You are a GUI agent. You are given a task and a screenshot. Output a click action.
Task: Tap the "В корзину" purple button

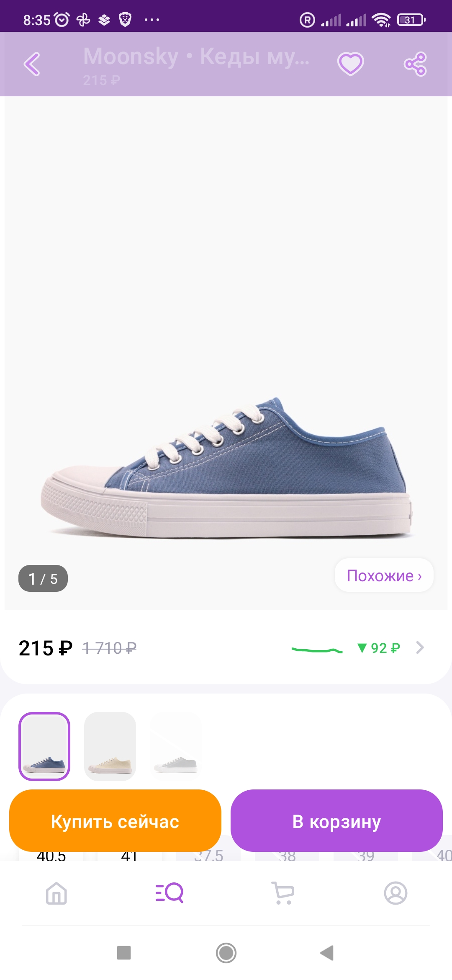336,821
